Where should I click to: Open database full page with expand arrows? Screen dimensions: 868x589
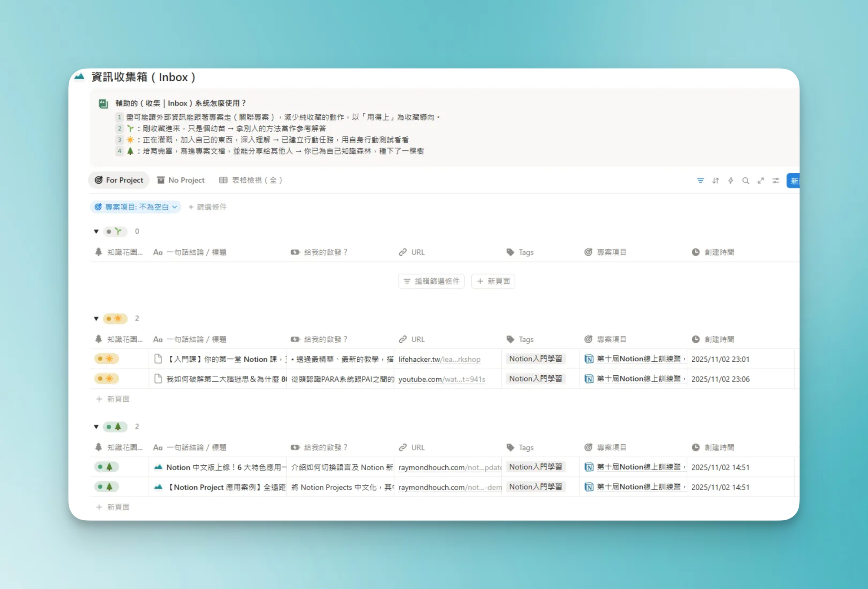coord(761,181)
